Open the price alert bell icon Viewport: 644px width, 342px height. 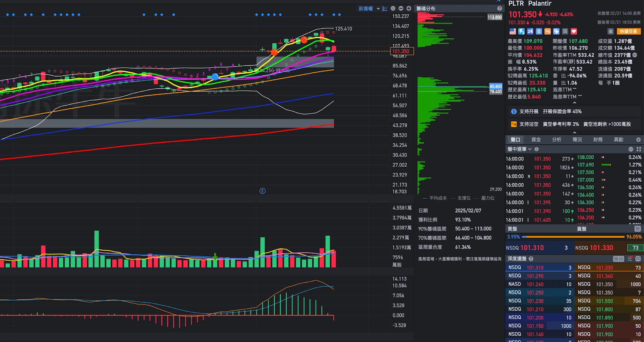(x=611, y=31)
